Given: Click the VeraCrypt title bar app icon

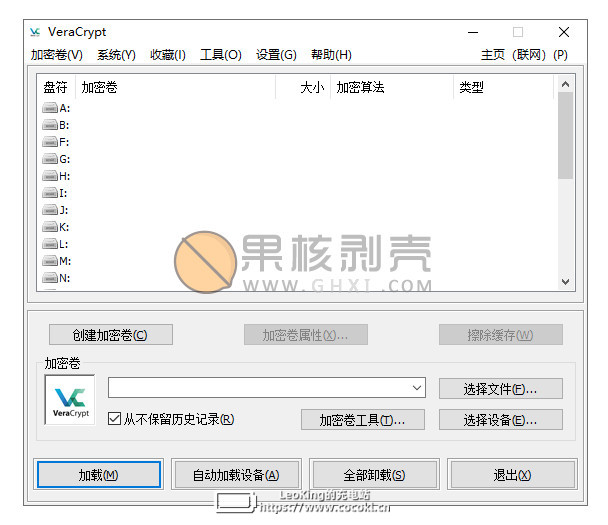Looking at the screenshot, I should [35, 32].
